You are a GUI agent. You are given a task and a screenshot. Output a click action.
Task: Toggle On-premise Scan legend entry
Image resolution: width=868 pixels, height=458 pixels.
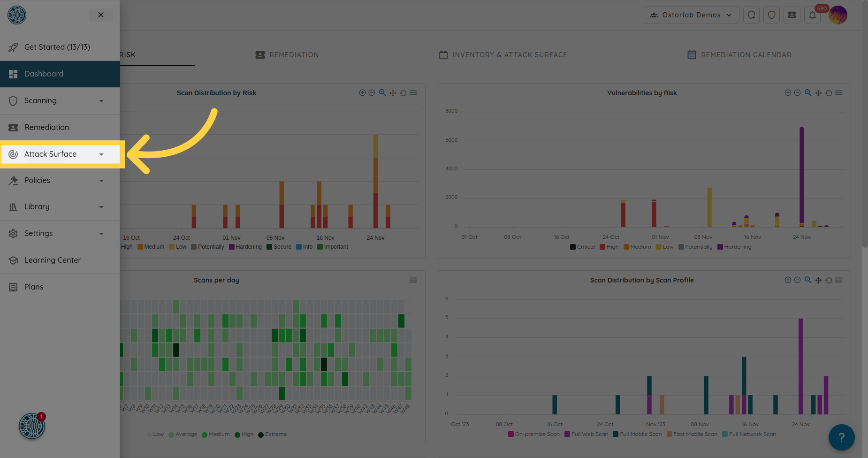[x=534, y=434]
